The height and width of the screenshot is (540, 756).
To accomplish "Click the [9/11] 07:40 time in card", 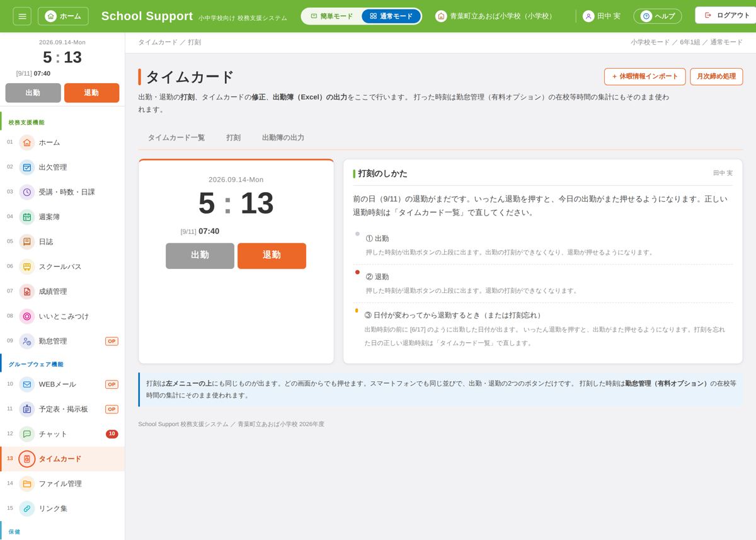I will (x=200, y=231).
